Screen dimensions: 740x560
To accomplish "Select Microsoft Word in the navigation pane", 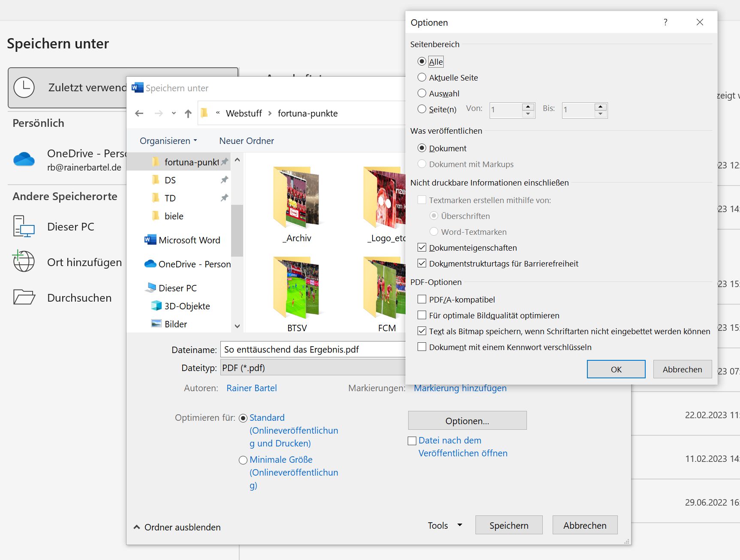I will [183, 240].
